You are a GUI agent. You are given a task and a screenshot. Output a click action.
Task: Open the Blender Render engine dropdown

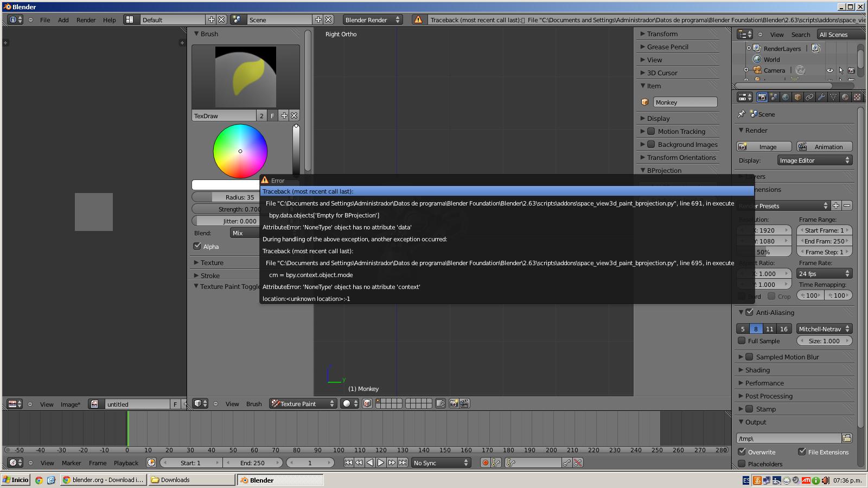click(372, 20)
